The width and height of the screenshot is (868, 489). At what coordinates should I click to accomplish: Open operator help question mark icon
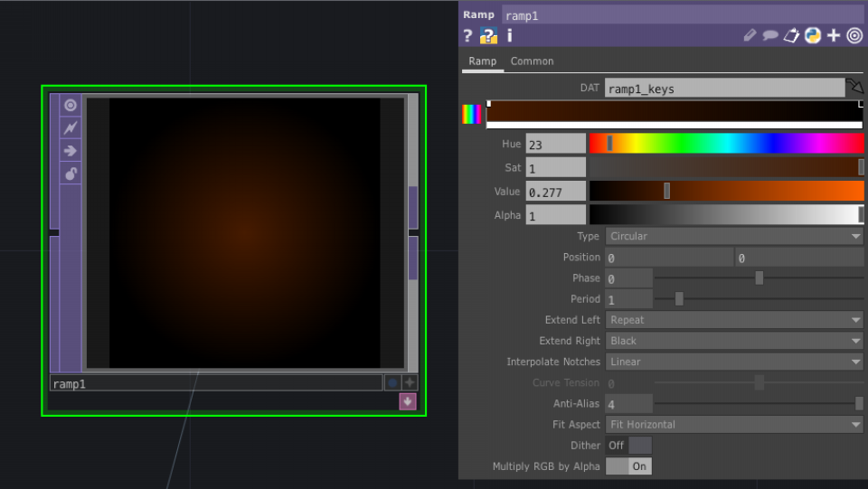(x=467, y=36)
